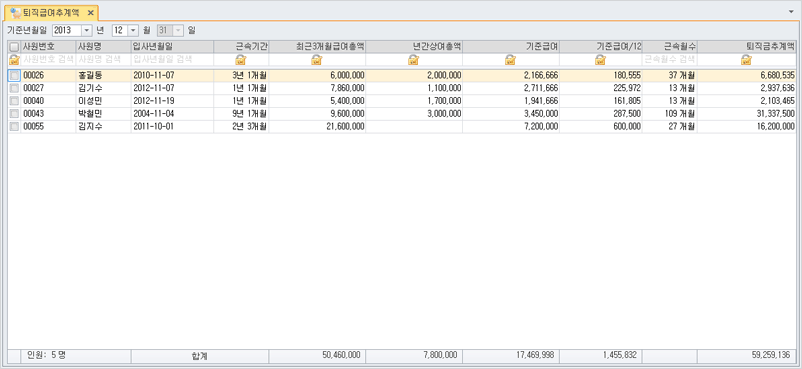Click lock icon under 퇴직금추계액 column

pyautogui.click(x=746, y=60)
